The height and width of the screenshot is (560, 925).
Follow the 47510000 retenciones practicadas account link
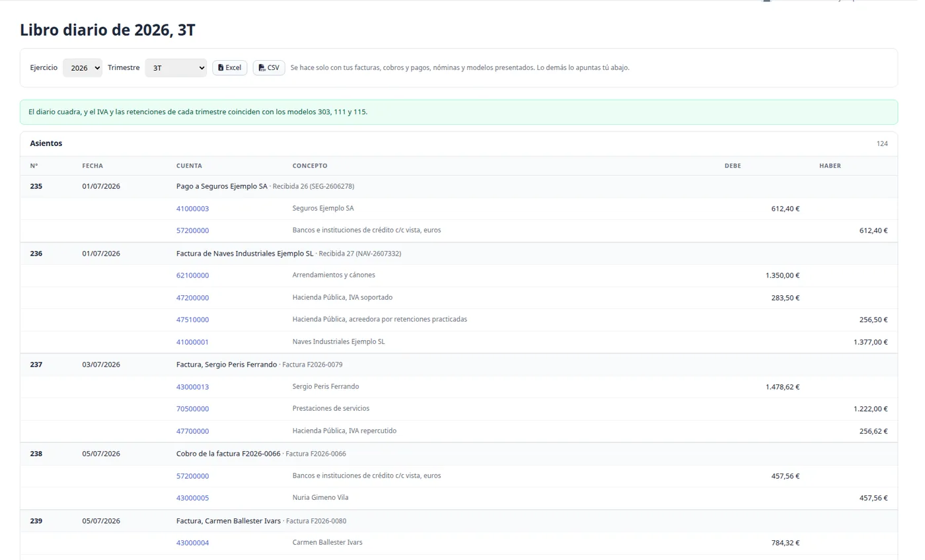click(192, 320)
